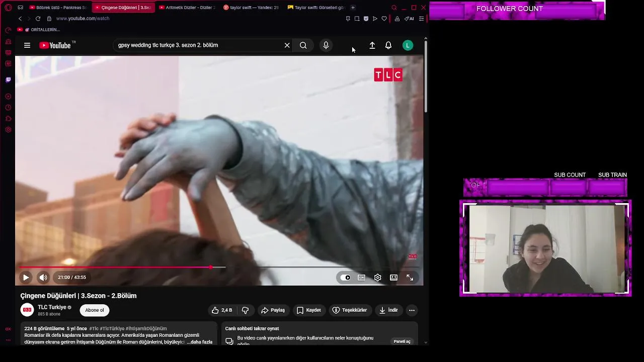Switch to 'Aritmetik Diziler' browser tab

(187, 8)
